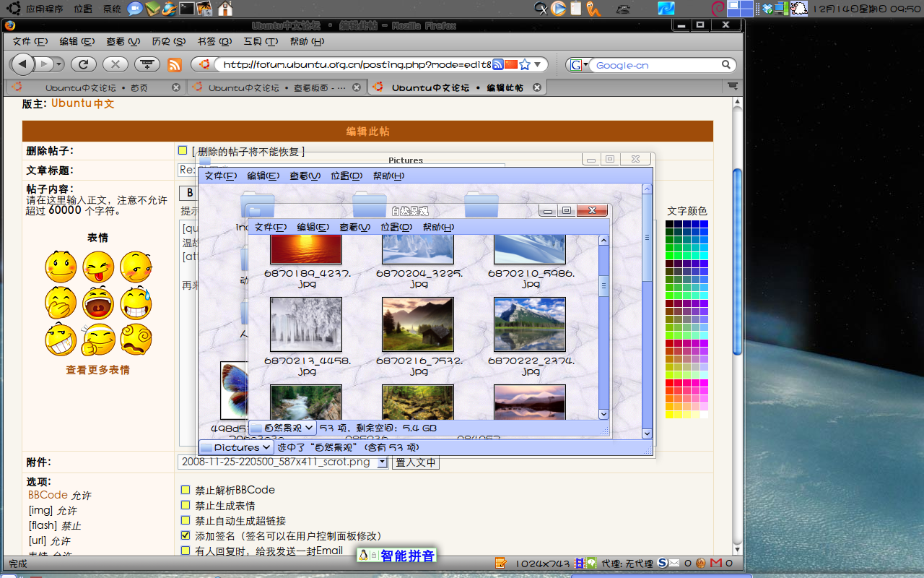The height and width of the screenshot is (578, 924).
Task: Pick the black swatch in 文字颜色 palette
Action: pyautogui.click(x=669, y=225)
